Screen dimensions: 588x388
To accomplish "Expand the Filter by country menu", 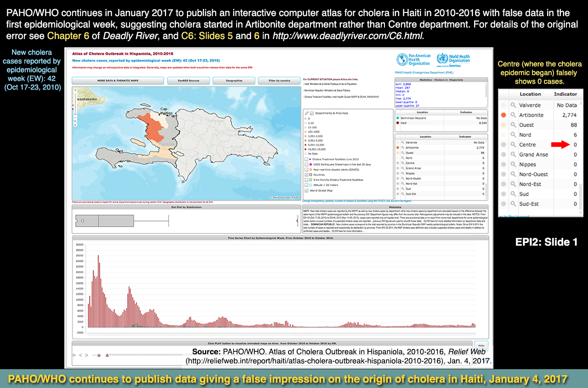I will (279, 81).
